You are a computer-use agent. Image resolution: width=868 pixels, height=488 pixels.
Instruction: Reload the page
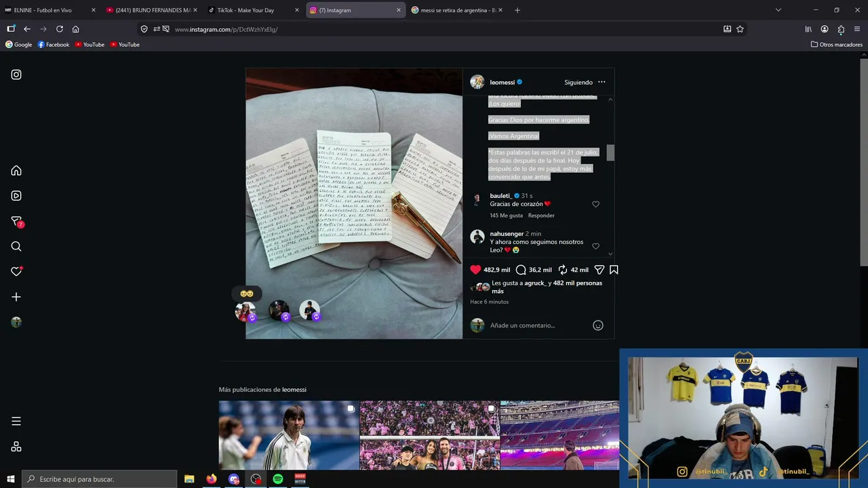pos(60,29)
